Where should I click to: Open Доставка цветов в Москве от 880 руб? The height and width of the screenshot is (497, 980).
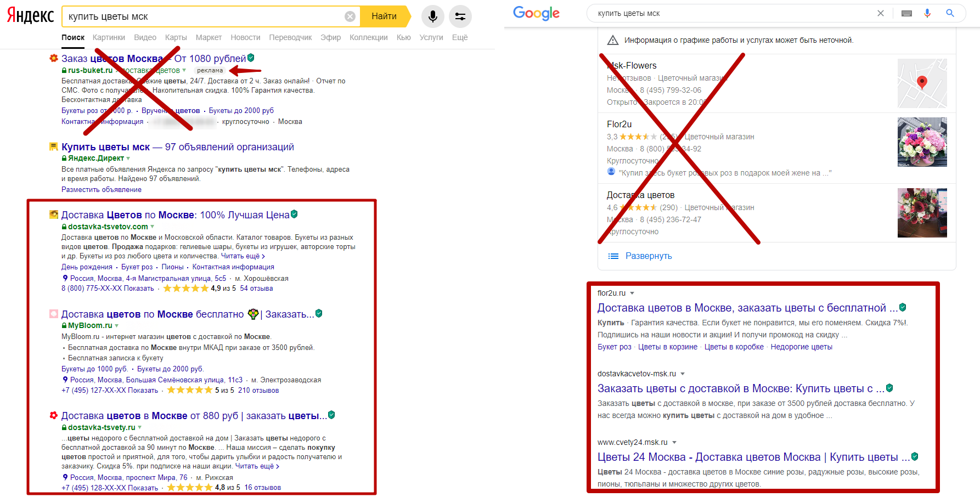click(x=194, y=416)
